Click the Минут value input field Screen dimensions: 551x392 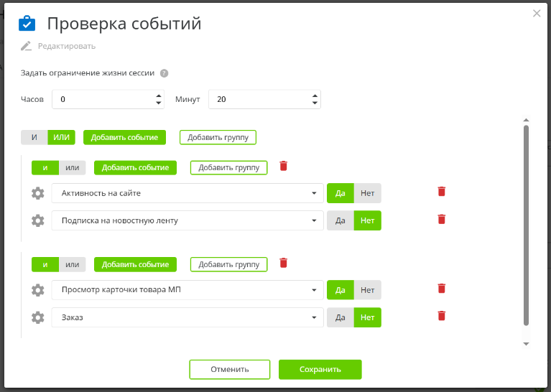(257, 100)
